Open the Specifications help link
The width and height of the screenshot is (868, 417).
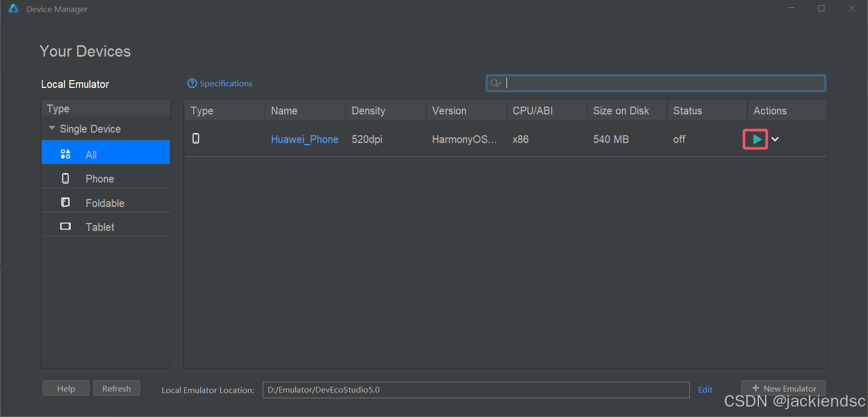point(220,83)
